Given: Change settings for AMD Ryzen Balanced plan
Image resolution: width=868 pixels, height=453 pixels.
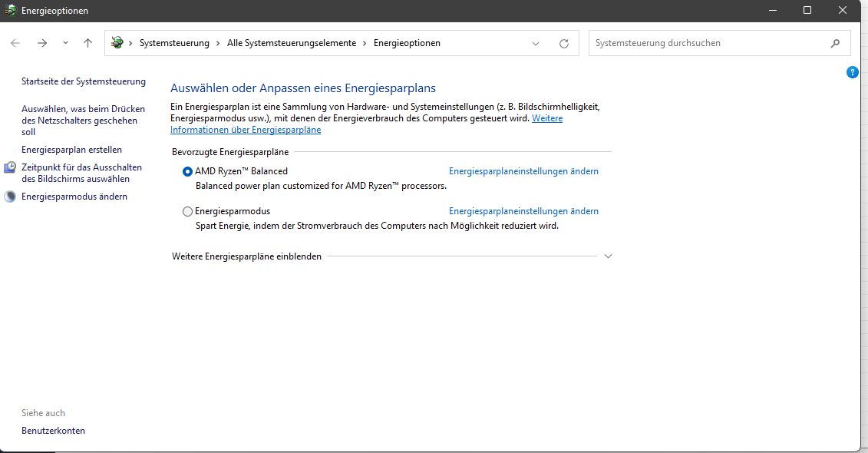Looking at the screenshot, I should click(523, 171).
